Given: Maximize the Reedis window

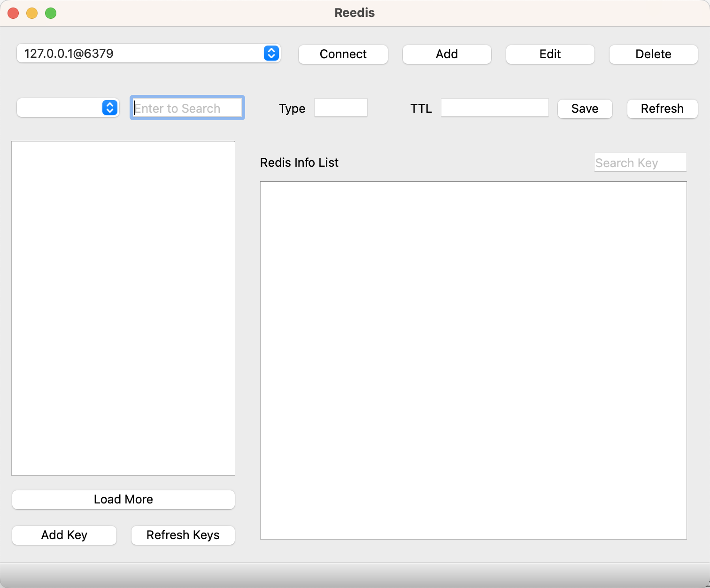Looking at the screenshot, I should [51, 13].
